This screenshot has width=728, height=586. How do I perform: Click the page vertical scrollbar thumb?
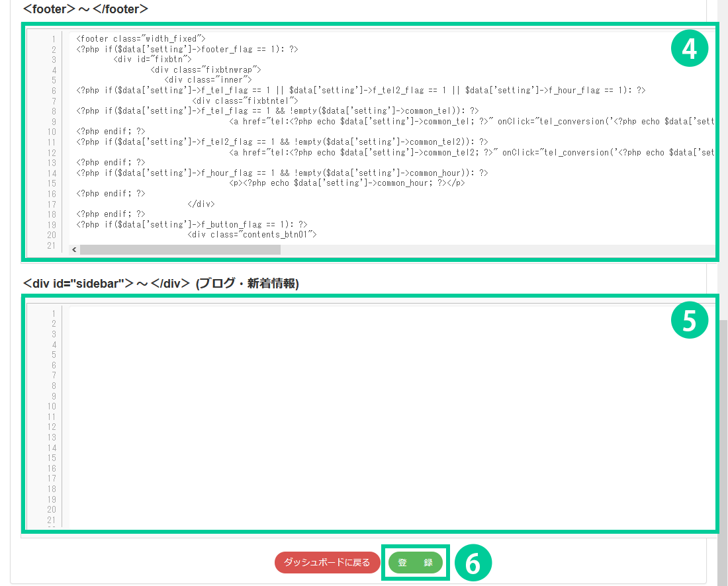coord(722,450)
